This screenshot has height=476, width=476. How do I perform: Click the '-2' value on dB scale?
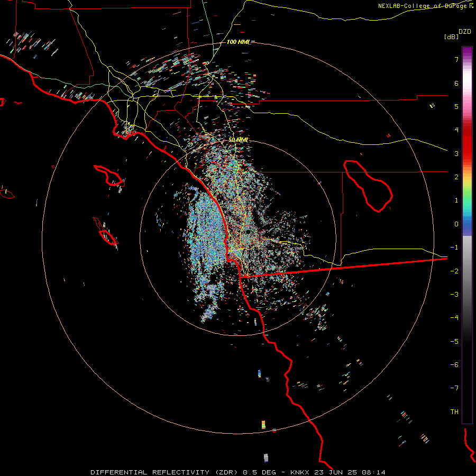(454, 271)
